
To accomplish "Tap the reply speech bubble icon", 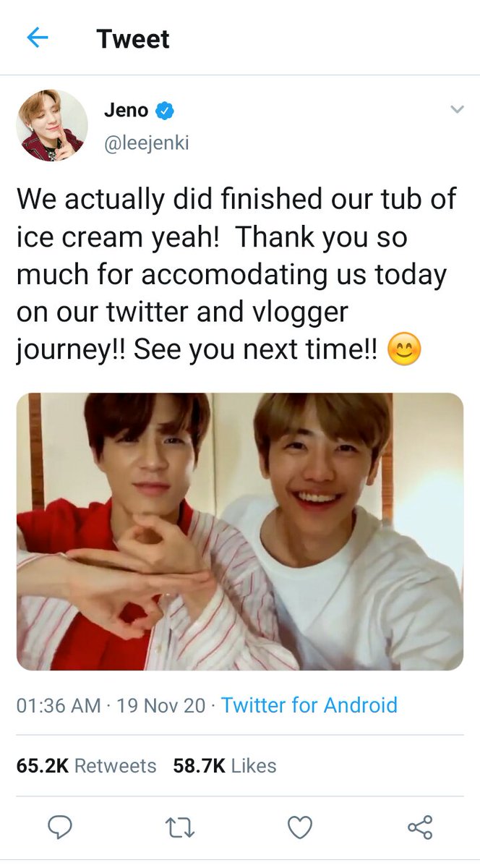I will [x=60, y=827].
